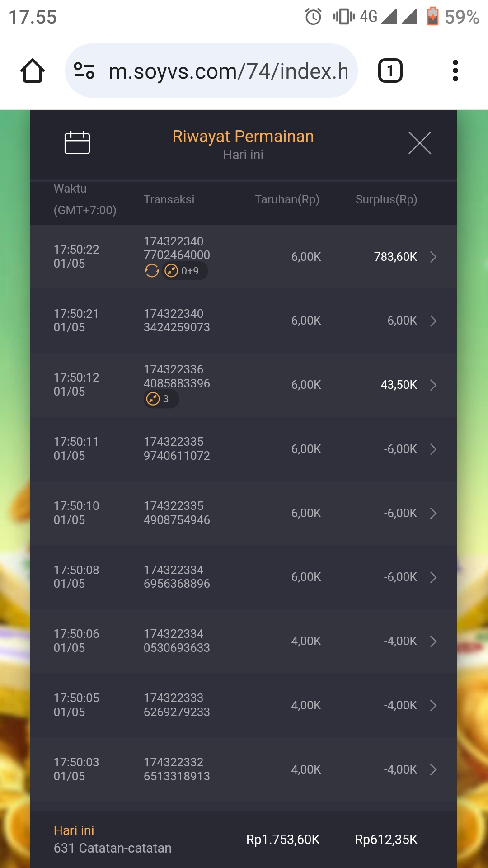Select transaction 1743223354908754946
The width and height of the screenshot is (488, 868).
(x=177, y=513)
